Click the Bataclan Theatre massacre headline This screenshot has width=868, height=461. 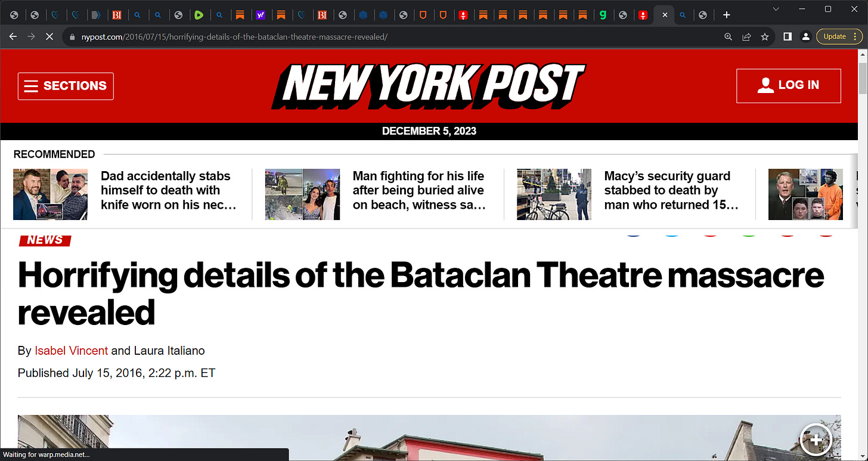coord(421,293)
